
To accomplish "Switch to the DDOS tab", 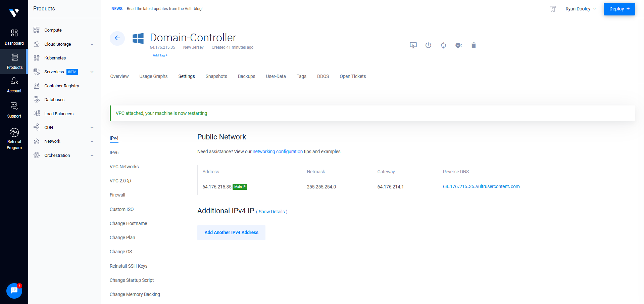I will (323, 76).
